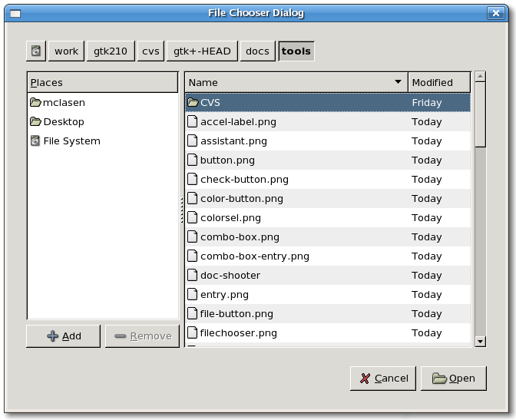This screenshot has width=516, height=420.
Task: Click the doc-shooter file icon
Action: 193,276
